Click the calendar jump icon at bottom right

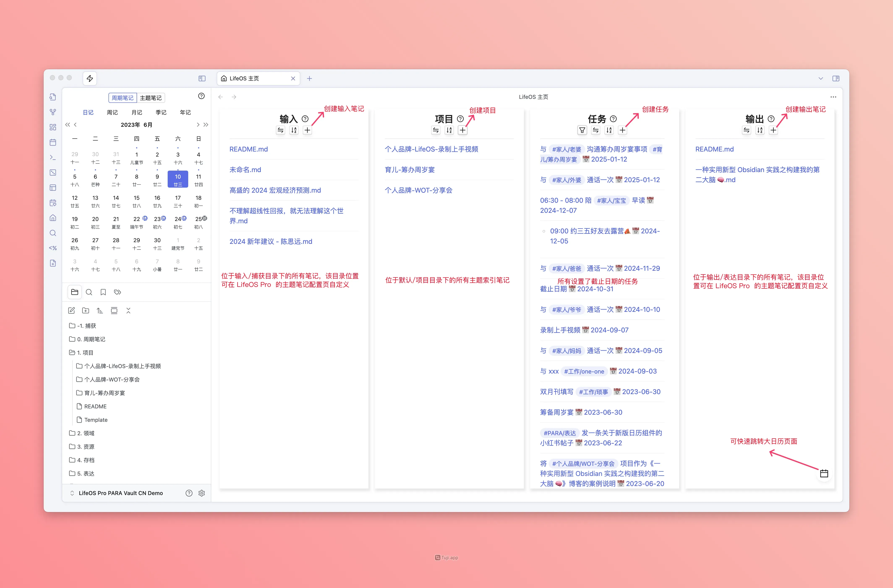pyautogui.click(x=824, y=474)
